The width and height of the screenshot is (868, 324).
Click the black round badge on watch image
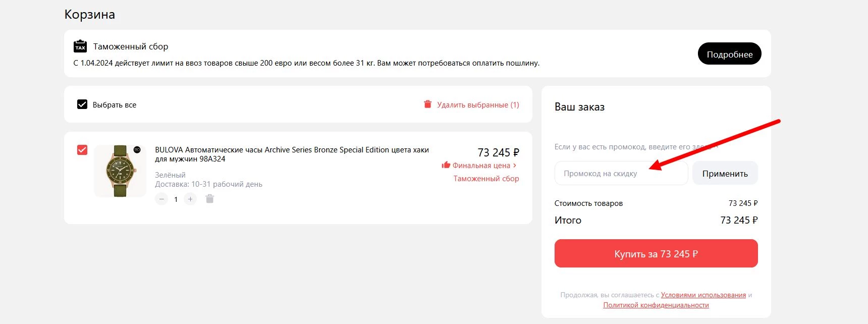[x=137, y=150]
